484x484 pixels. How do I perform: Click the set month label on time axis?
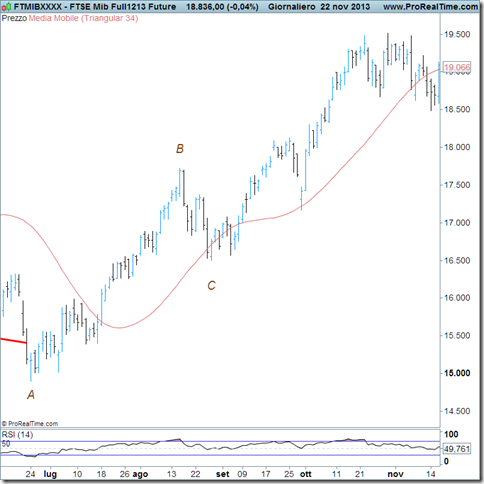coord(223,474)
